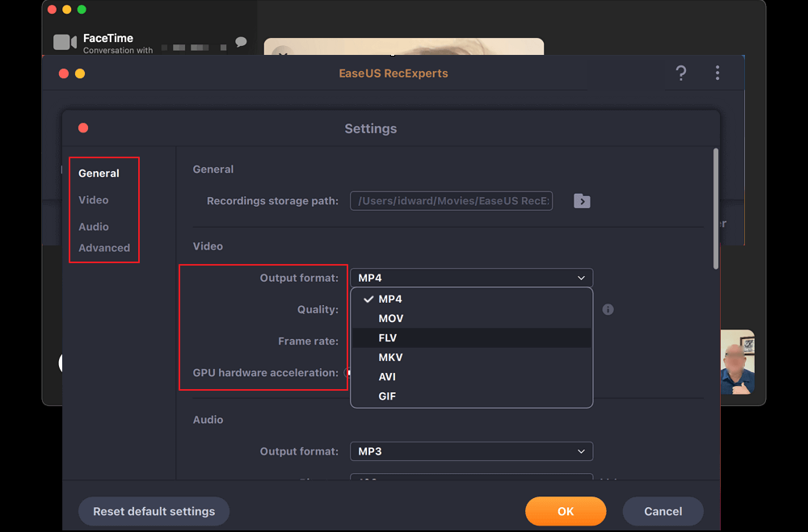Choose GIF from the format list
The image size is (808, 532).
click(x=472, y=396)
